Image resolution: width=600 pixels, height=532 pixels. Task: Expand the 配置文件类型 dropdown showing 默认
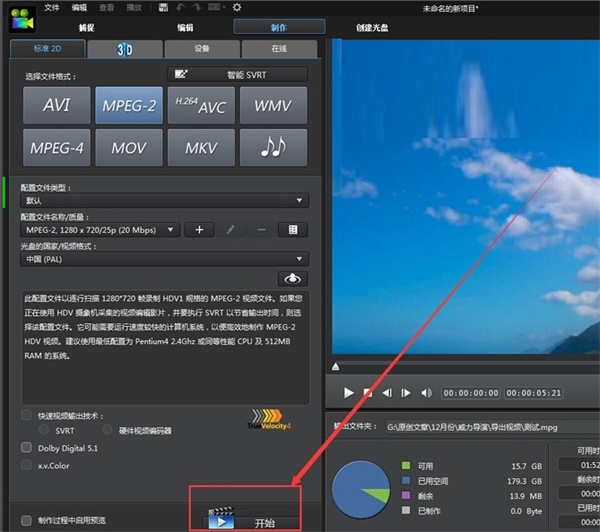point(164,201)
